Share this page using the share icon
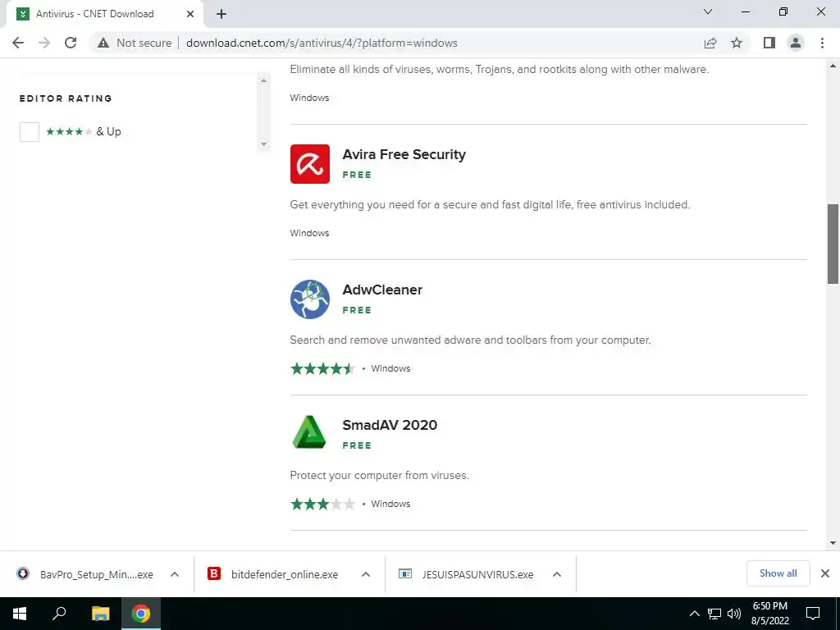The height and width of the screenshot is (630, 840). point(710,43)
